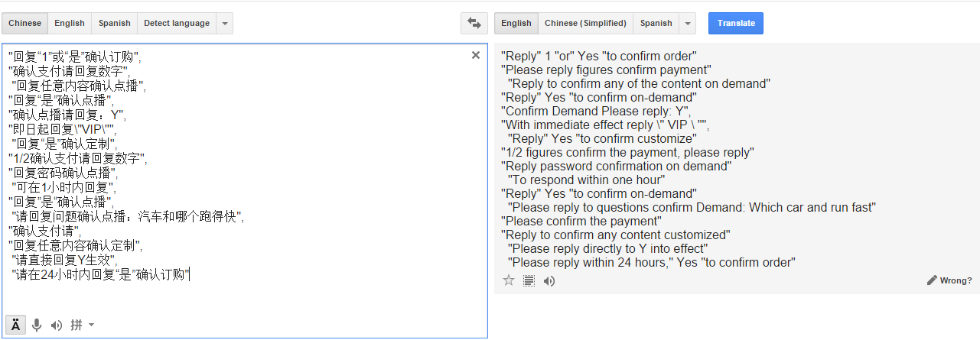Listen to the Chinese source text
The image size is (980, 340).
56,325
